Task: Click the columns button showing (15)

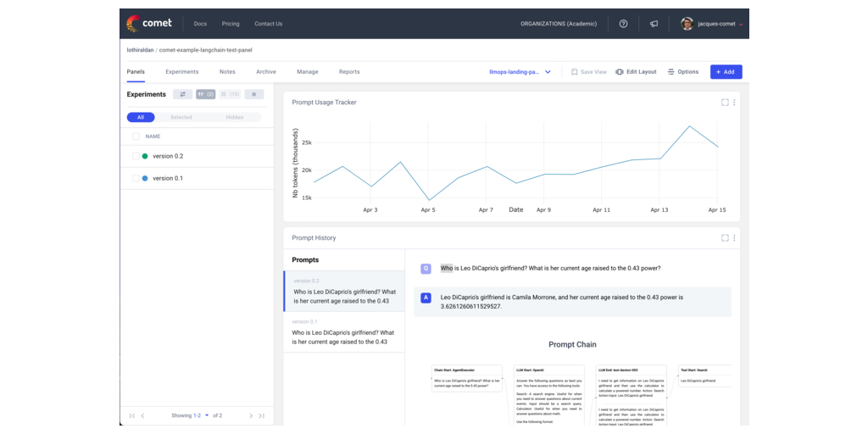Action: 230,94
